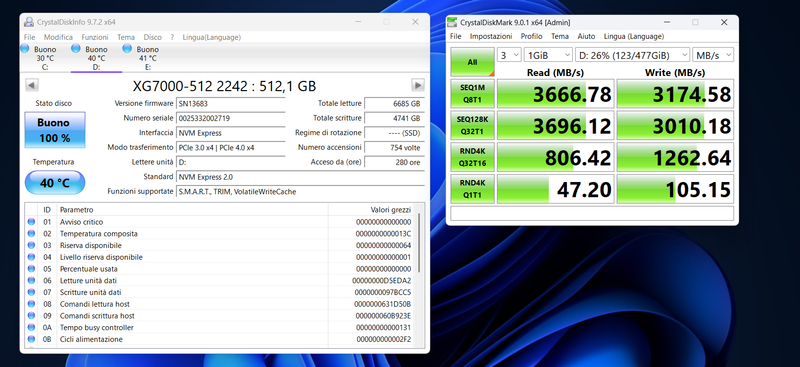
Task: Open the ? help menu in CrystalDiskInfo
Action: (172, 37)
